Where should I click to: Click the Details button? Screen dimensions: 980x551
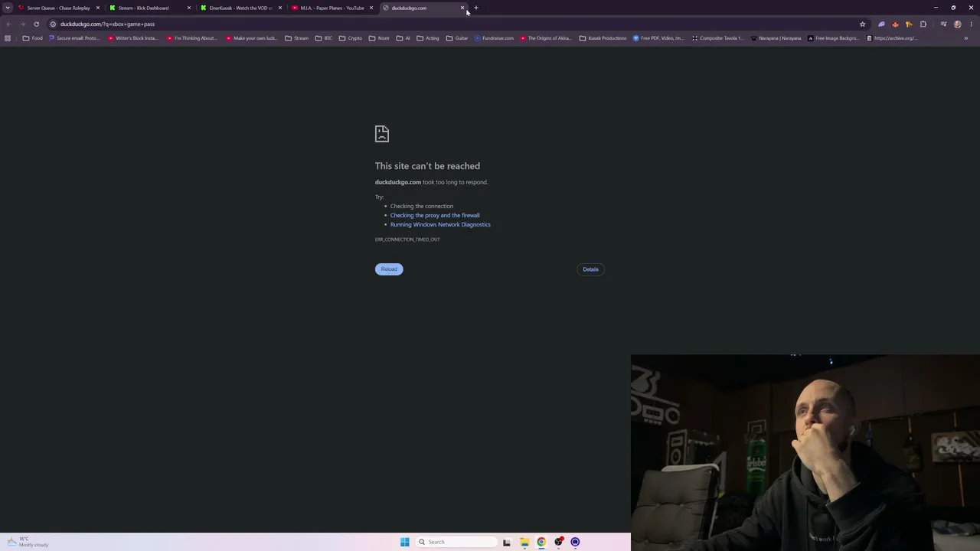point(590,269)
